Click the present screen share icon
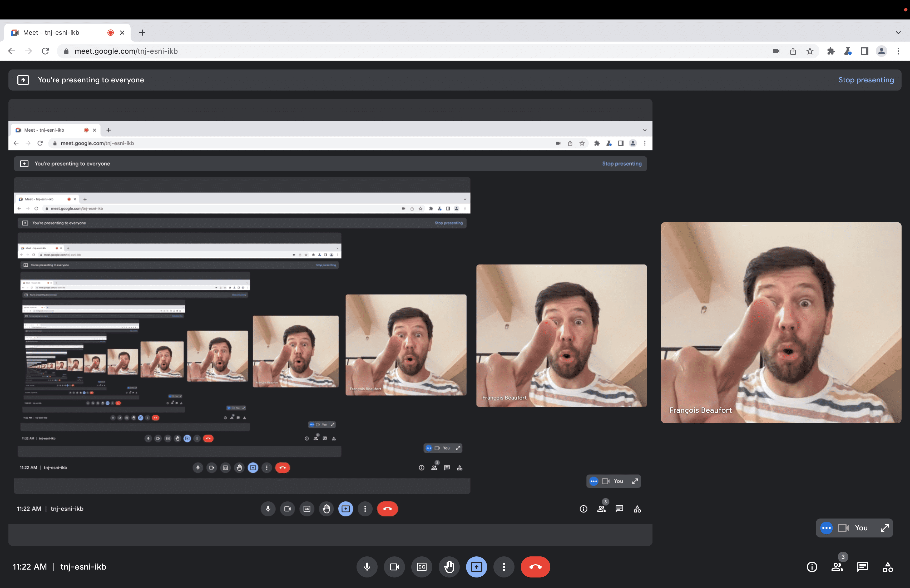Image resolution: width=910 pixels, height=588 pixels. pyautogui.click(x=476, y=567)
